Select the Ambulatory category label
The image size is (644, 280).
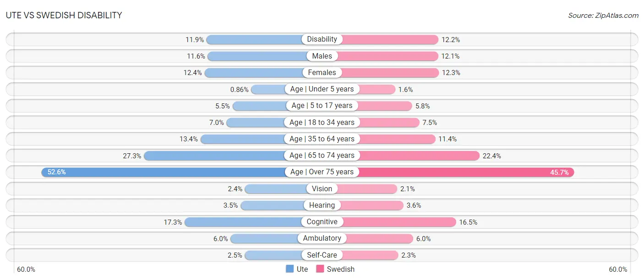(x=322, y=238)
